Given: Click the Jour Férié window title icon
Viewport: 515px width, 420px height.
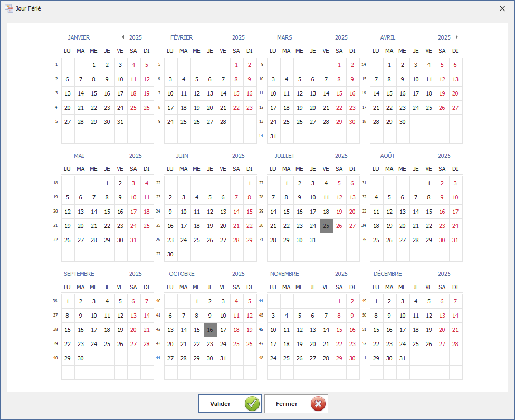Looking at the screenshot, I should [9, 8].
